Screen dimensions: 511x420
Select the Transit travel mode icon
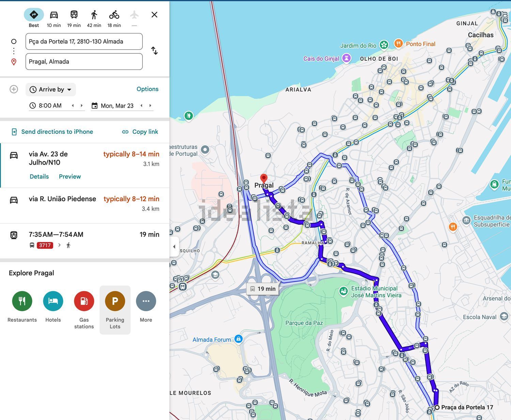pos(74,15)
